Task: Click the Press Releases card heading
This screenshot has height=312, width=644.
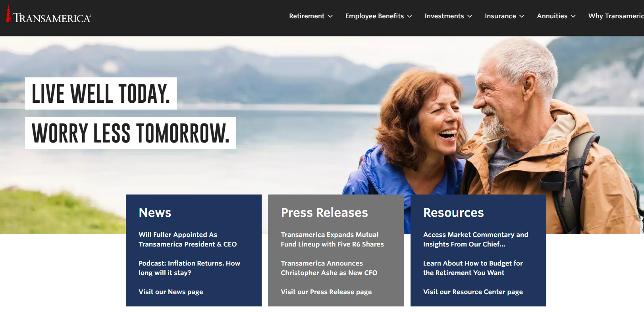Action: pos(324,213)
